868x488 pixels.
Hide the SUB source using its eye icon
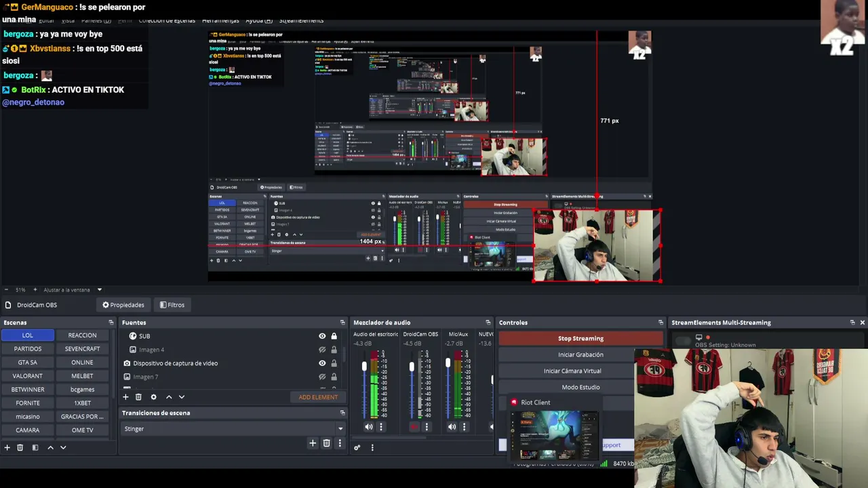[322, 336]
